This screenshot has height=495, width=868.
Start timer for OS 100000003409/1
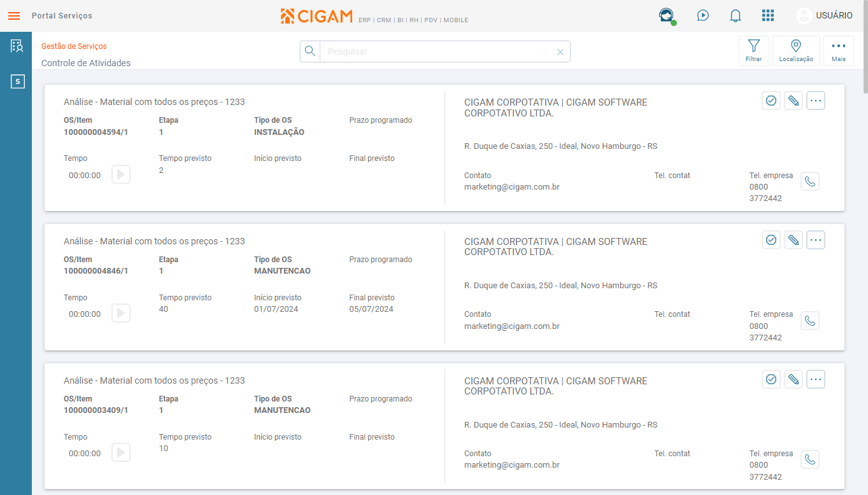(121, 452)
